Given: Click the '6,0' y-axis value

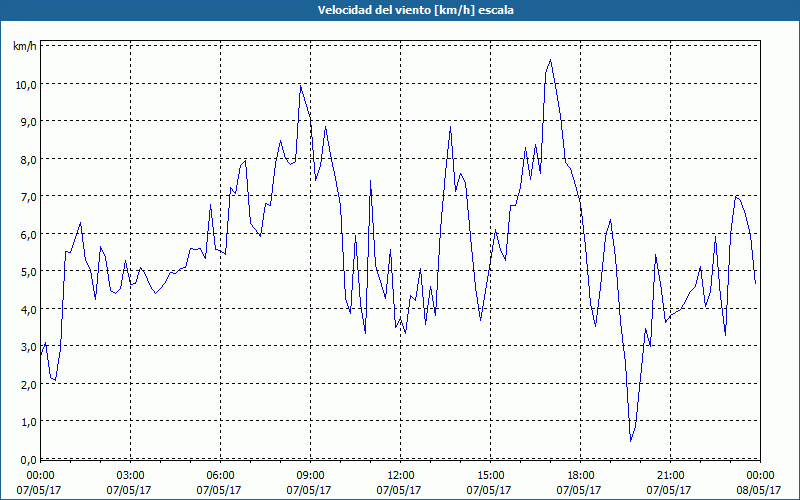Looking at the screenshot, I should point(29,234).
